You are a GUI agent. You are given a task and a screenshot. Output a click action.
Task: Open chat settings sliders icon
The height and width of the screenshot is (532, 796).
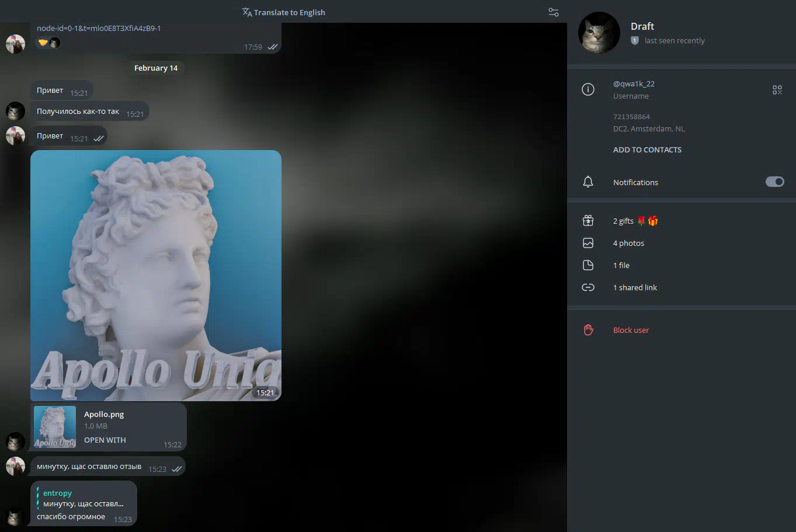[x=554, y=12]
